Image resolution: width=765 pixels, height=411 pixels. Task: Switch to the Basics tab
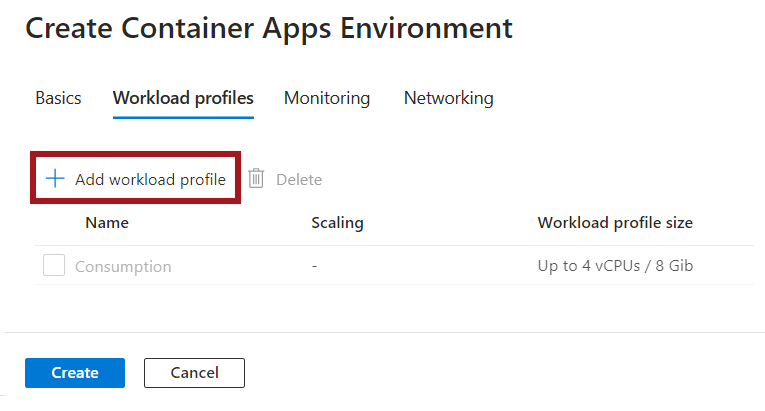58,98
